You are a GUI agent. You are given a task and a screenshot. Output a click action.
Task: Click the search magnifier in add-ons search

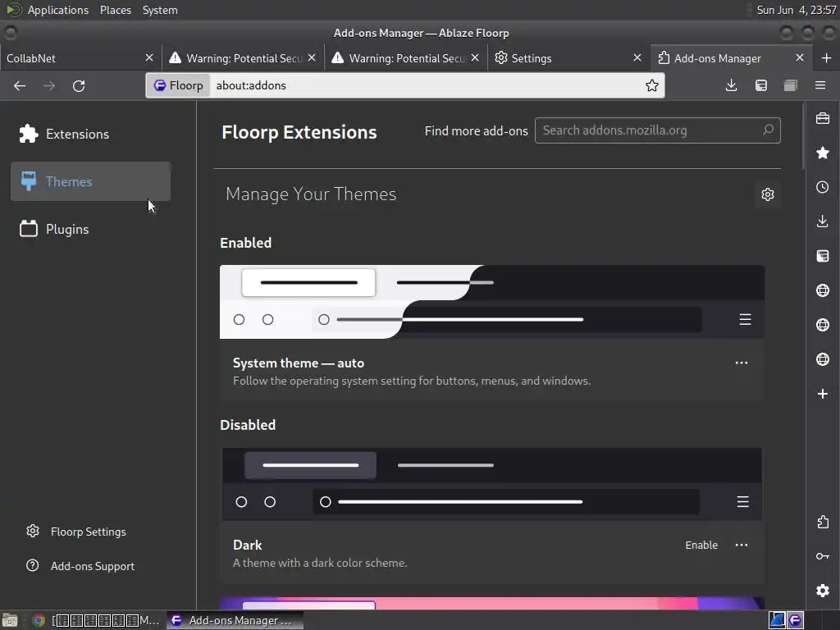[x=768, y=130]
